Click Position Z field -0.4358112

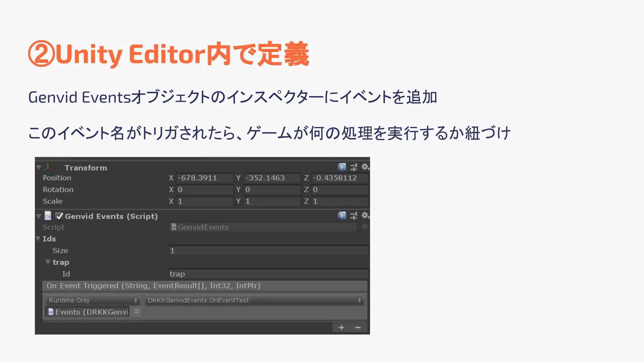point(340,178)
